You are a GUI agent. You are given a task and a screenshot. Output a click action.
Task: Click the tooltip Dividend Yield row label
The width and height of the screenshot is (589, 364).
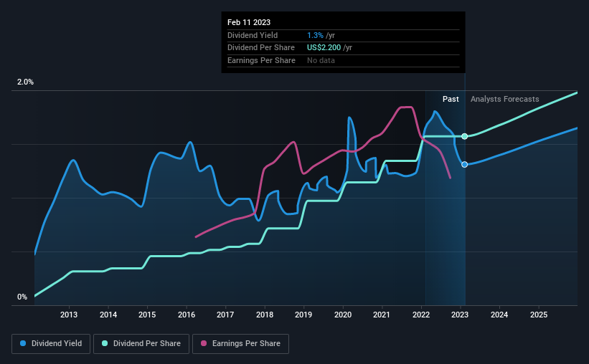pos(253,35)
